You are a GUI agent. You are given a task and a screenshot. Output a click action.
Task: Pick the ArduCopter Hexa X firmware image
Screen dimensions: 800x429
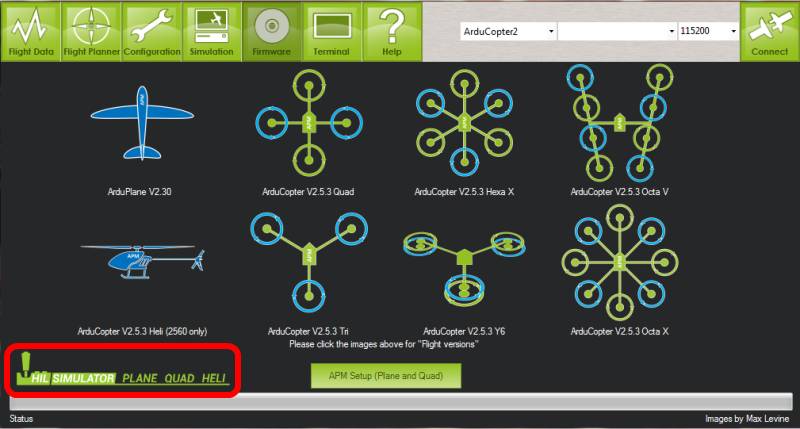pos(462,122)
